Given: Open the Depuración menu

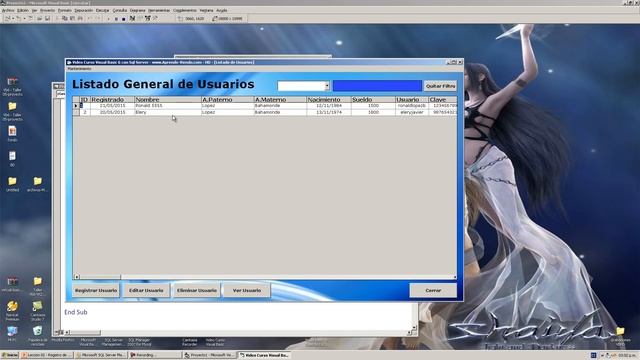Looking at the screenshot, I should 84,10.
